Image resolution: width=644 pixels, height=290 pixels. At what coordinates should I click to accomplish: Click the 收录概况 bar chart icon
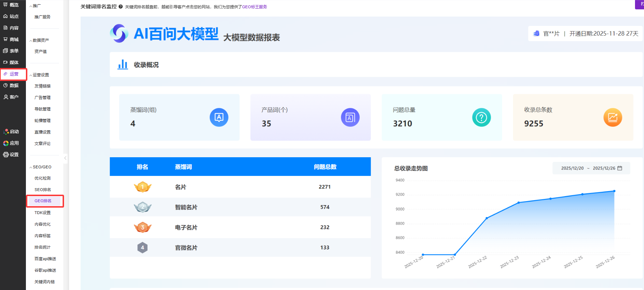point(123,65)
